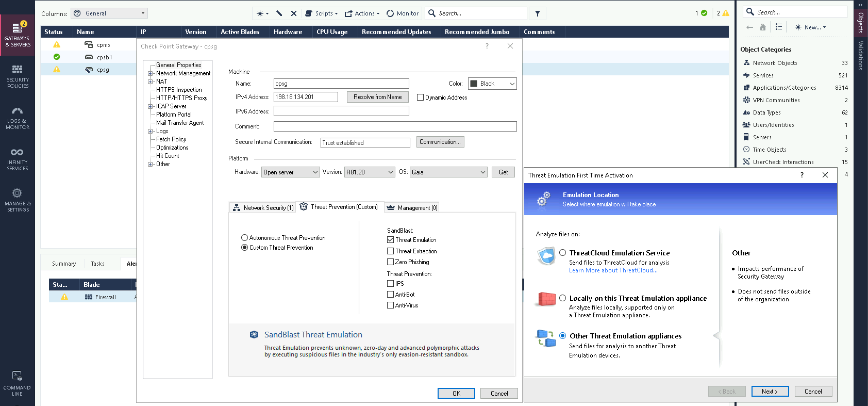Click the filter funnel icon
The width and height of the screenshot is (868, 406).
coord(537,13)
